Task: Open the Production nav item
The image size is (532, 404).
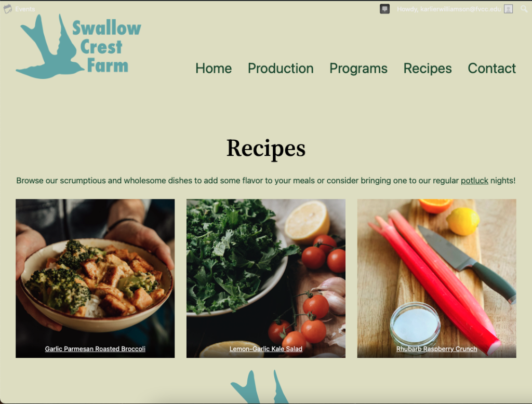Action: coord(281,69)
